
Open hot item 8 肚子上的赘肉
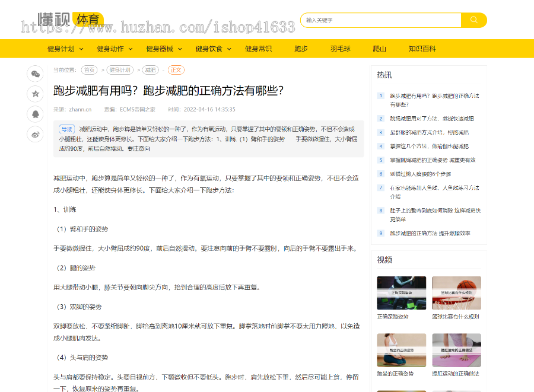point(436,215)
